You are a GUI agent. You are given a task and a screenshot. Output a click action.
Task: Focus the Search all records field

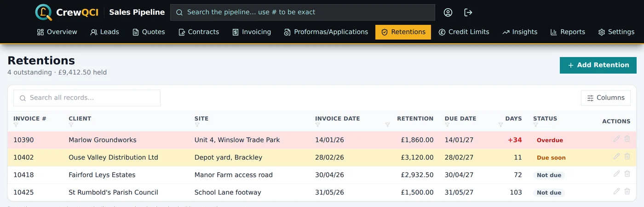click(x=87, y=98)
